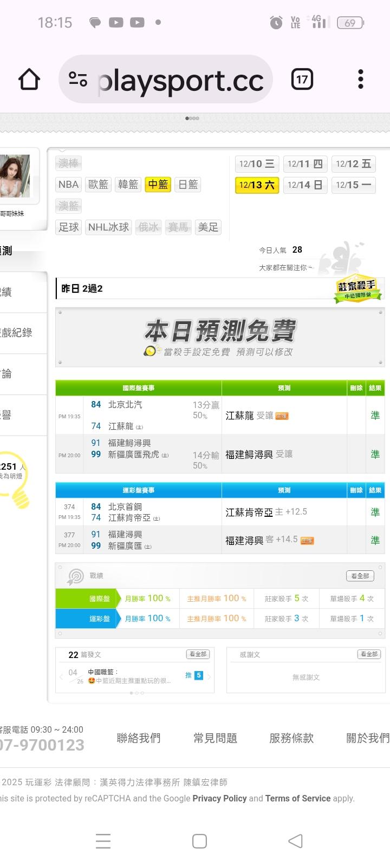The height and width of the screenshot is (868, 390).
Task: Tap the 本日預測免費 banner
Action: tap(220, 338)
